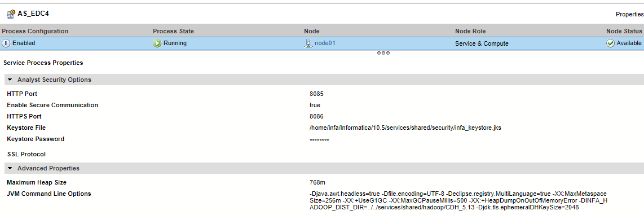This screenshot has height=215, width=644.
Task: Select the infa_keystore.jks file path
Action: 405,128
